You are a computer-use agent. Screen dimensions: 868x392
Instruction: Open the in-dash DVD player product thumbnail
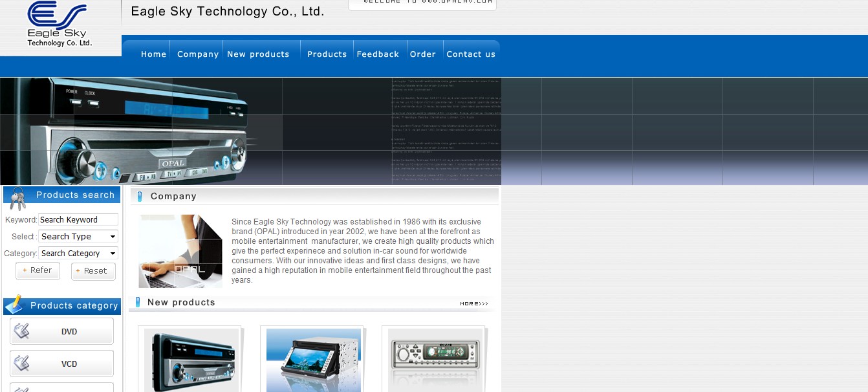coord(191,360)
